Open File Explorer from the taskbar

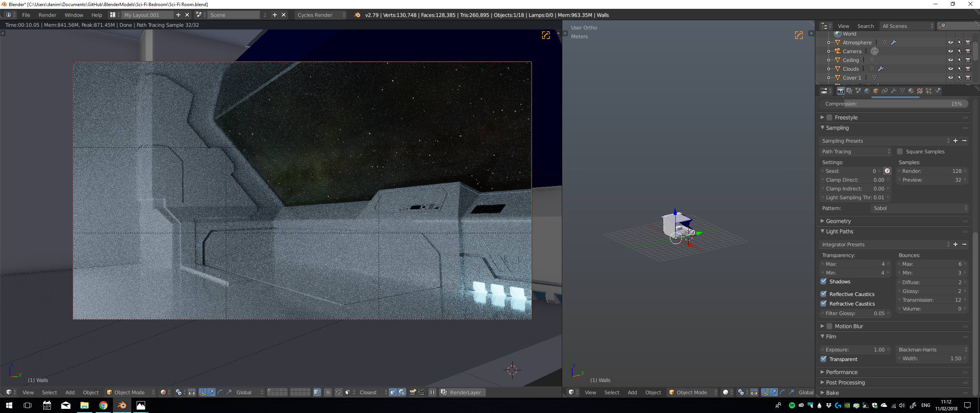click(85, 405)
